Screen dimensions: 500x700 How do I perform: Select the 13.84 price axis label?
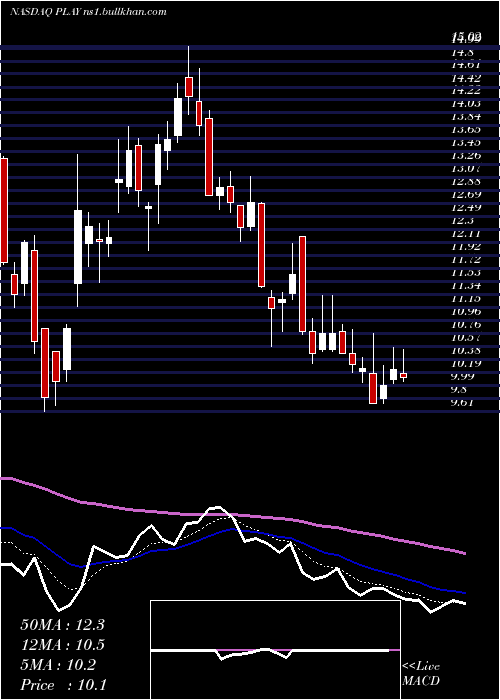pyautogui.click(x=466, y=117)
